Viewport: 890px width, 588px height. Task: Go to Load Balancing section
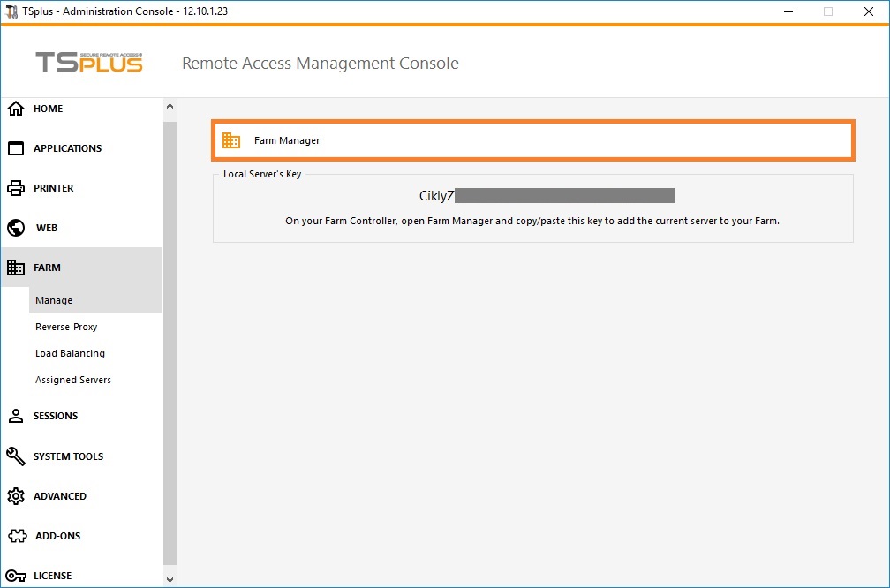(x=70, y=353)
